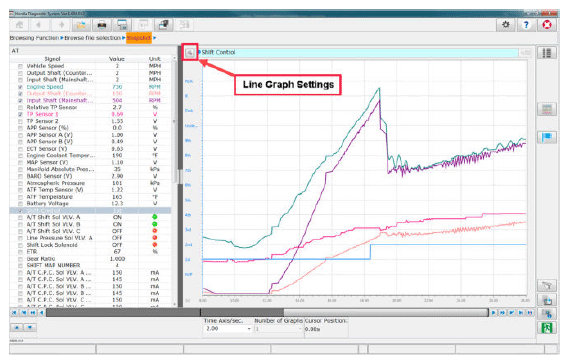Go back with left arrow toolbar icon
The width and height of the screenshot is (569, 364).
click(39, 25)
